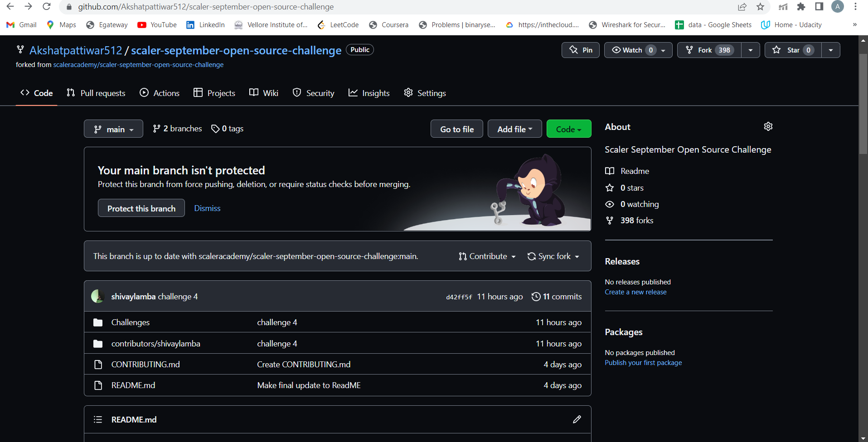This screenshot has height=442, width=868.
Task: Click the Challenges folder icon
Action: point(98,322)
